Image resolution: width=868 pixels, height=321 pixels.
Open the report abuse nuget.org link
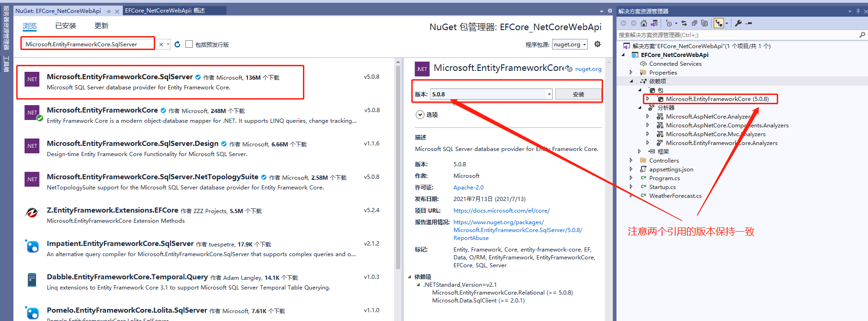pos(518,230)
